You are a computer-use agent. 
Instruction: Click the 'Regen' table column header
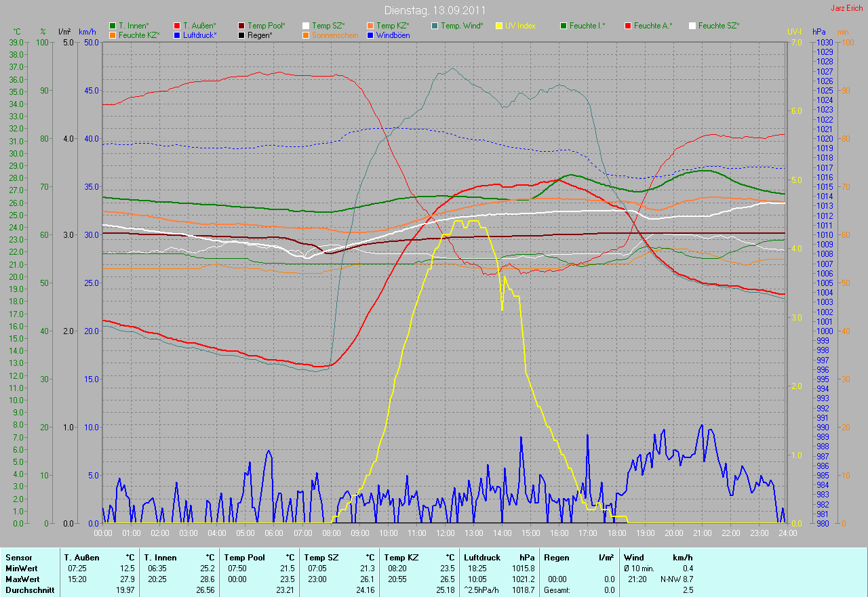[x=555, y=557]
